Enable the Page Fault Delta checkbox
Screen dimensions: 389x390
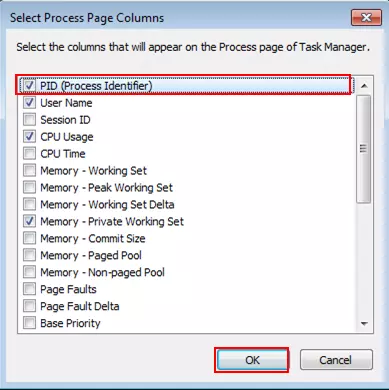[29, 306]
